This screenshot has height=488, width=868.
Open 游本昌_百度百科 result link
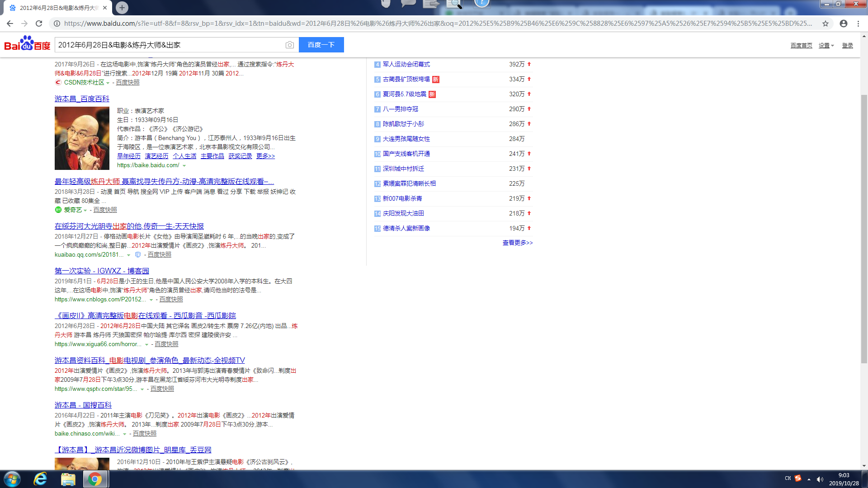[x=82, y=99]
